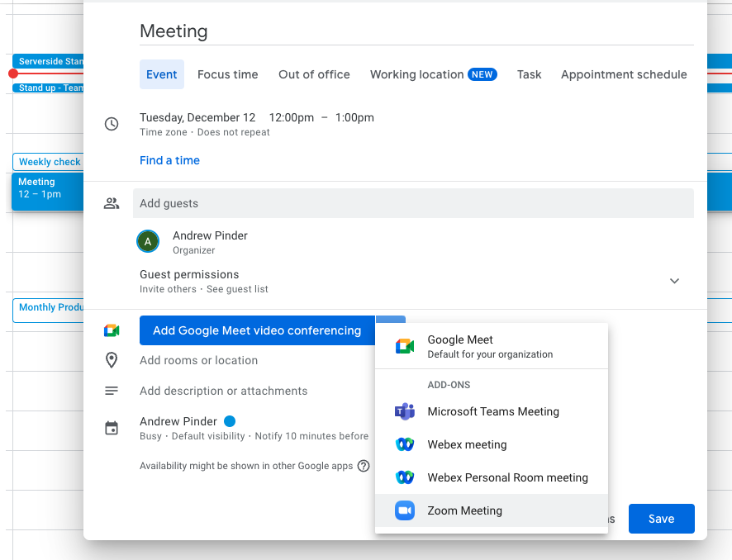Viewport: 732px width, 560px height.
Task: Expand the Guest permissions chevron
Action: click(x=674, y=281)
